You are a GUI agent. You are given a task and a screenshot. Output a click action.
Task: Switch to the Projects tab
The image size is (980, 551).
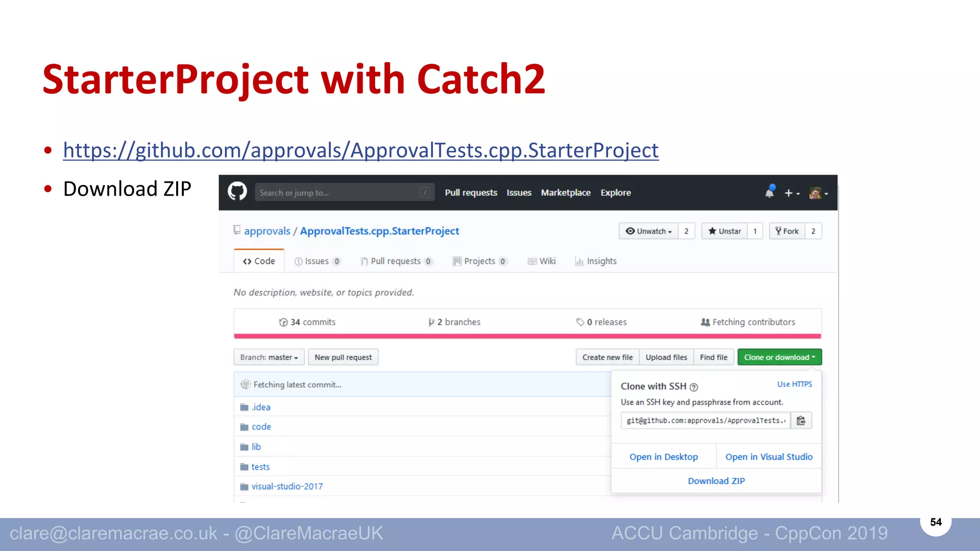pos(480,261)
